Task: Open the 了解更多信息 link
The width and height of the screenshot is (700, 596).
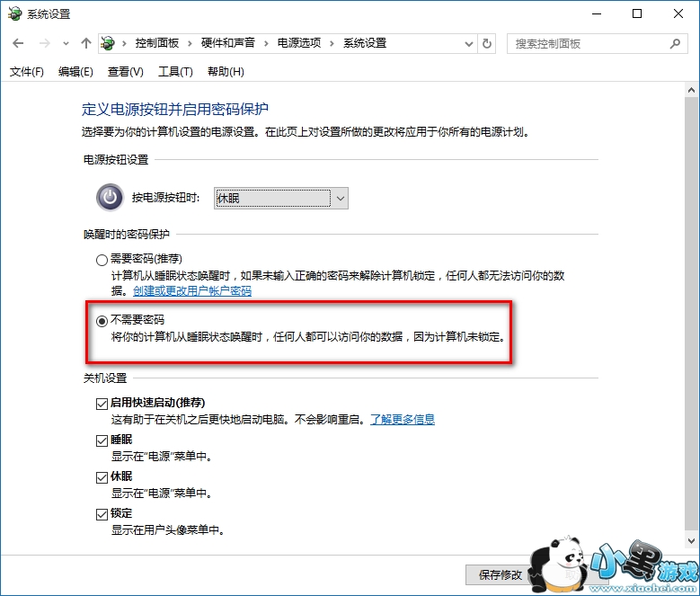Action: [x=403, y=420]
